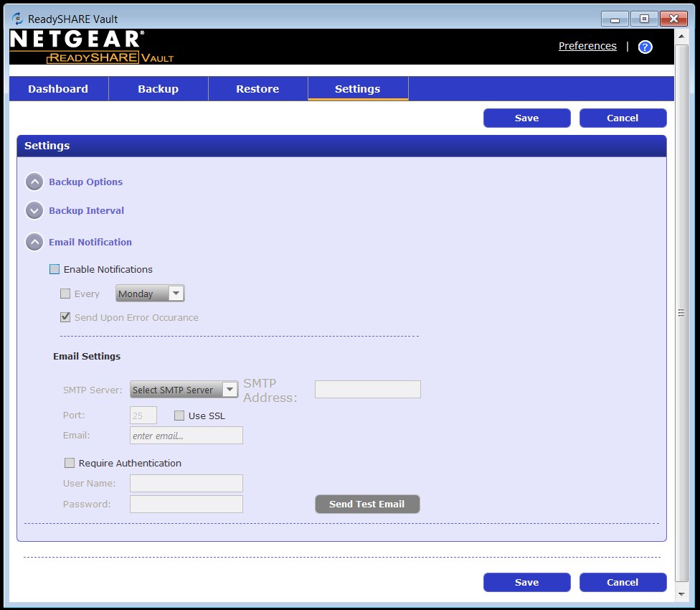Click the top Cancel button

coord(623,118)
